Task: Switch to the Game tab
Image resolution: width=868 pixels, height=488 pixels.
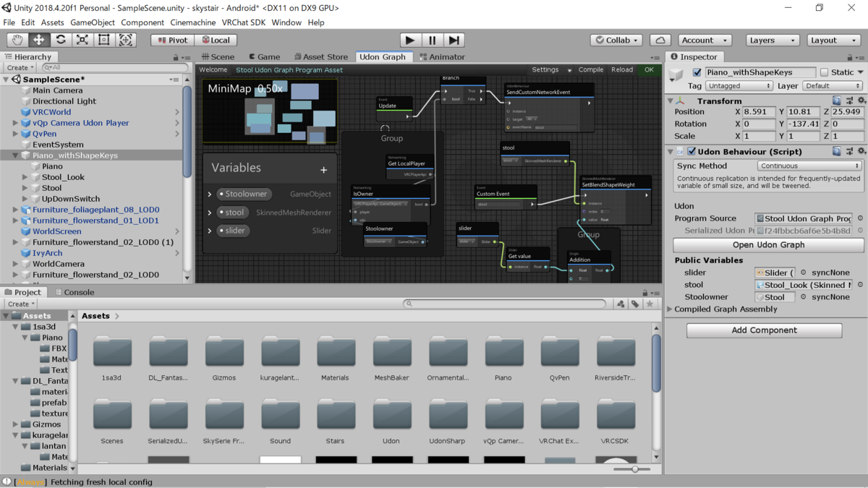Action: click(264, 56)
